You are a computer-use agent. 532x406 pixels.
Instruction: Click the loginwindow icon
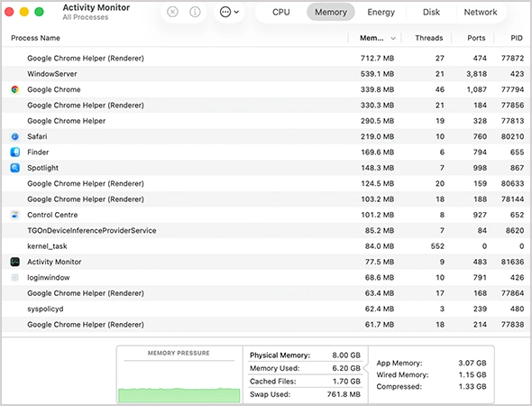point(15,277)
